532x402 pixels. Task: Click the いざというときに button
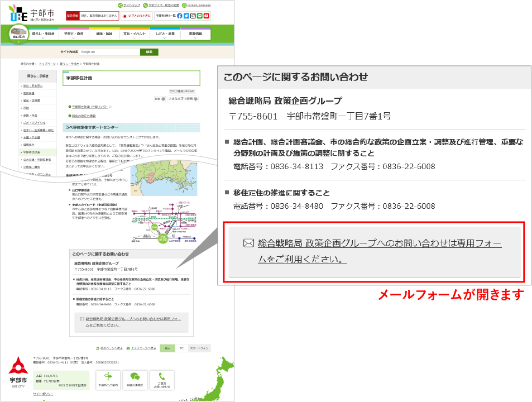(136, 16)
